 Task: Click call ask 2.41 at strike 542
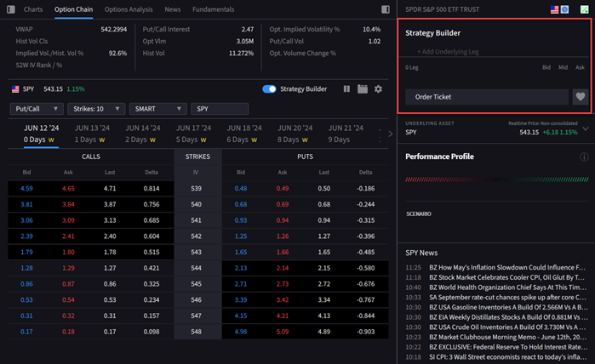coord(68,236)
